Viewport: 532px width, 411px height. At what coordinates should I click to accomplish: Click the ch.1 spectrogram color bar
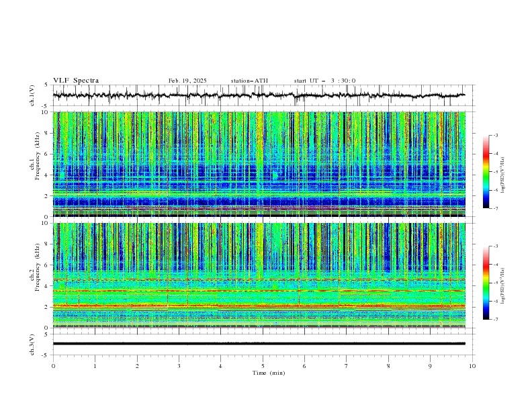pos(486,172)
